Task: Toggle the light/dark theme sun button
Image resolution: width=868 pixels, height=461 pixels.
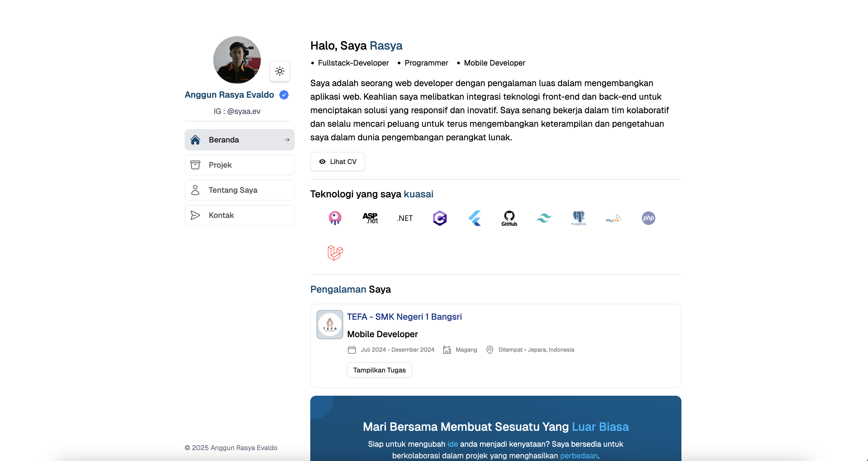Action: 280,71
